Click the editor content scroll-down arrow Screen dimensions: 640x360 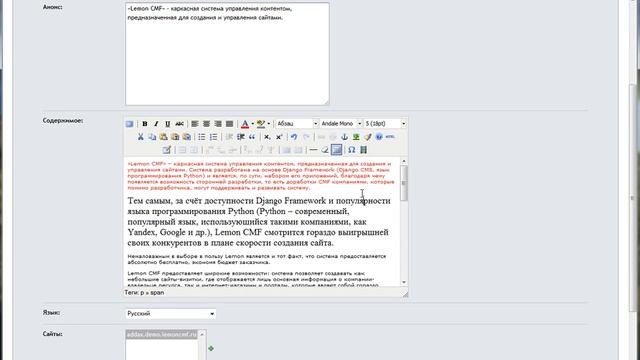[404, 282]
